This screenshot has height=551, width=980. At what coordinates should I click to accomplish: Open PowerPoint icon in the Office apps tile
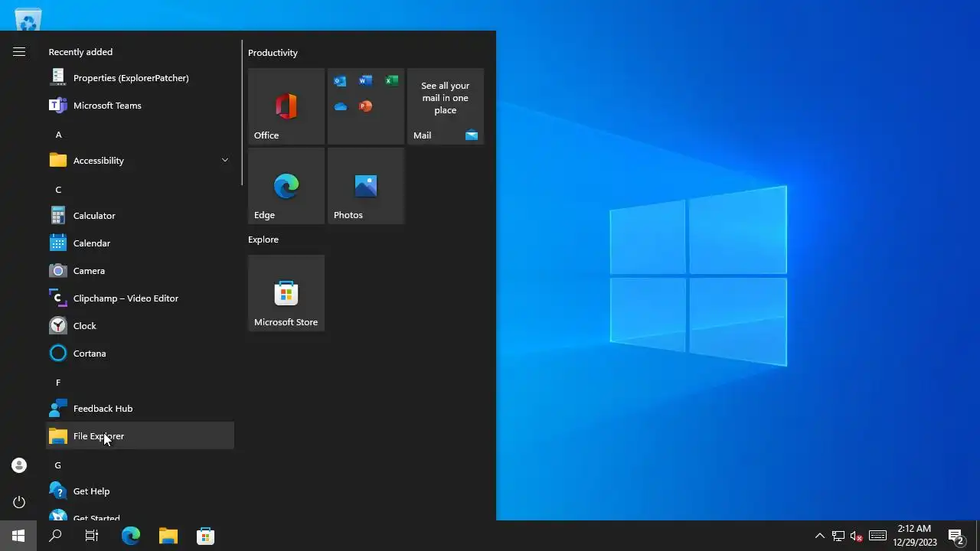coord(366,106)
